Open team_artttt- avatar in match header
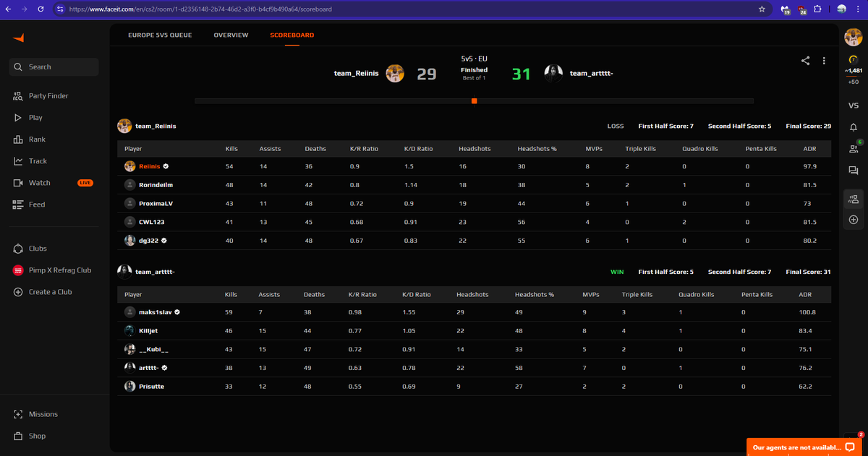Image resolution: width=868 pixels, height=456 pixels. [554, 73]
